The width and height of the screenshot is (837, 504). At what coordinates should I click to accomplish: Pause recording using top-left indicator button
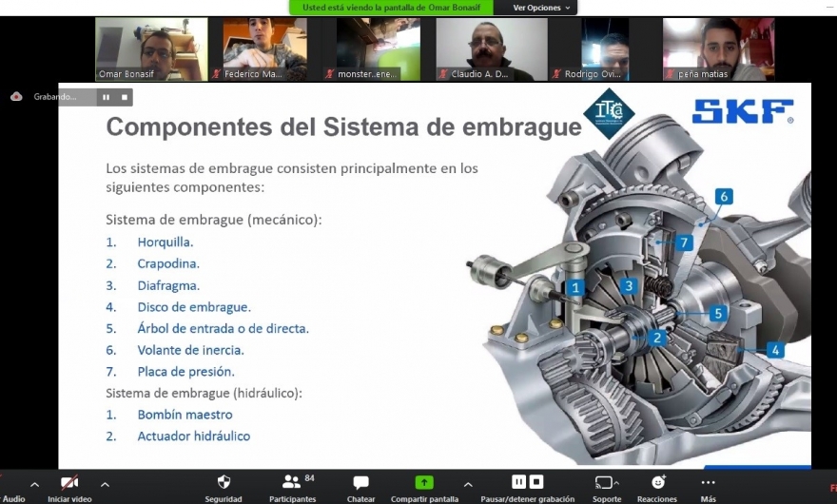[106, 97]
